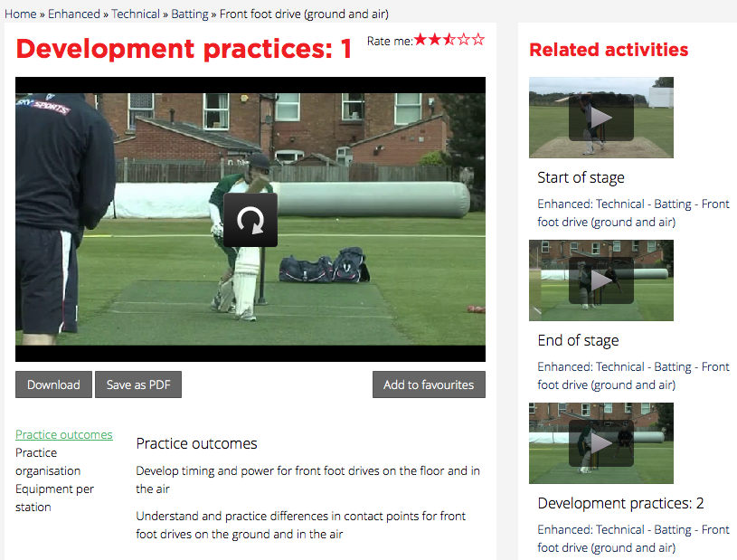Viewport: 737px width, 560px height.
Task: Open the Technical breadcrumb link
Action: [x=136, y=14]
